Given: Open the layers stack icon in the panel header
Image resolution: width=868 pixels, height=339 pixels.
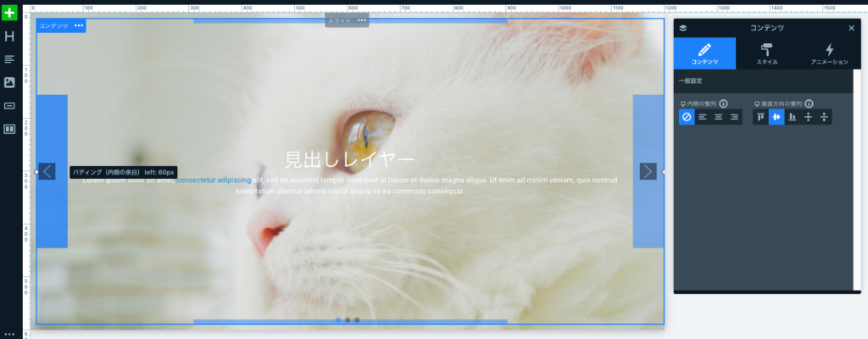Looking at the screenshot, I should (683, 28).
